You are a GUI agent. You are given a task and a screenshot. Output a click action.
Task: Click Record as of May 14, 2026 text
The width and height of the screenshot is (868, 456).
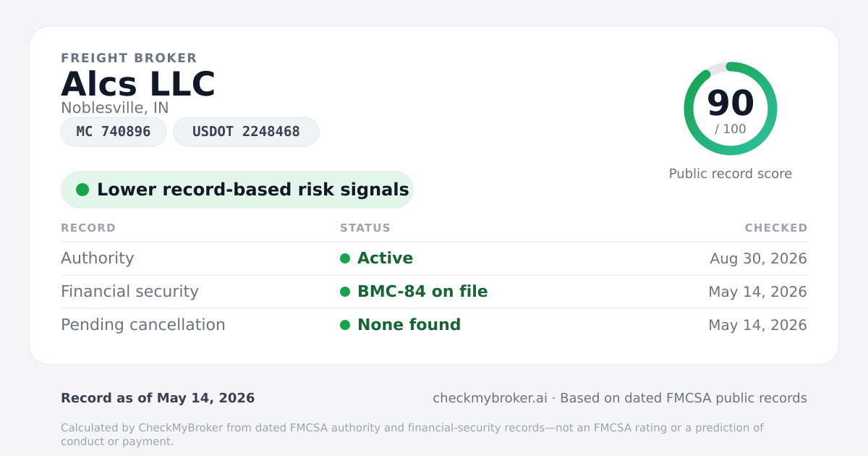point(158,398)
